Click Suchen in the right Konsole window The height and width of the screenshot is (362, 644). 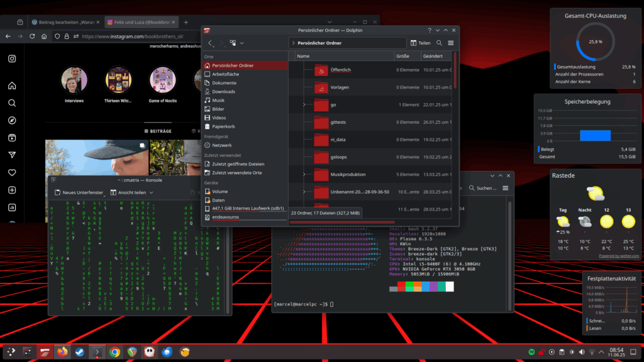[482, 188]
